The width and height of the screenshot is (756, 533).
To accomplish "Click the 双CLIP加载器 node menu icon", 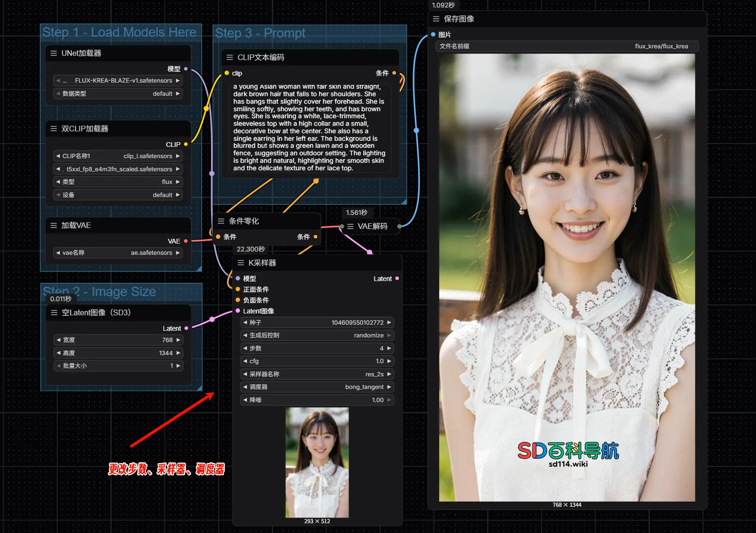I will click(54, 129).
